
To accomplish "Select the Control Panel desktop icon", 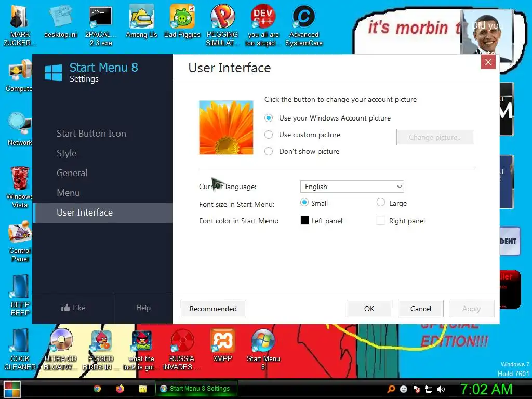I will 20,242.
